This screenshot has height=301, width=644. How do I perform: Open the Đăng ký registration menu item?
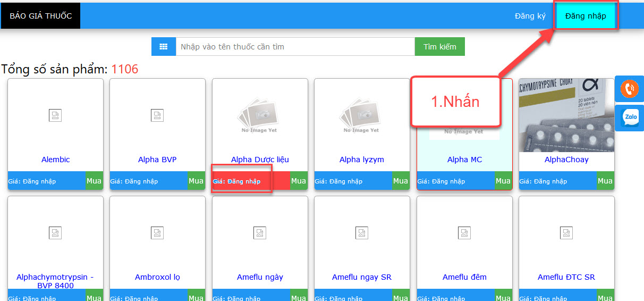point(530,16)
